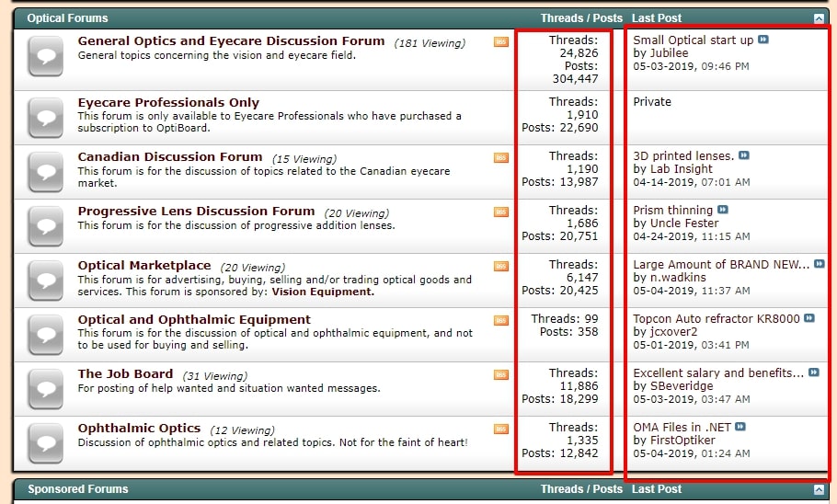Visit Vision Equipment sponsor link

pos(323,292)
